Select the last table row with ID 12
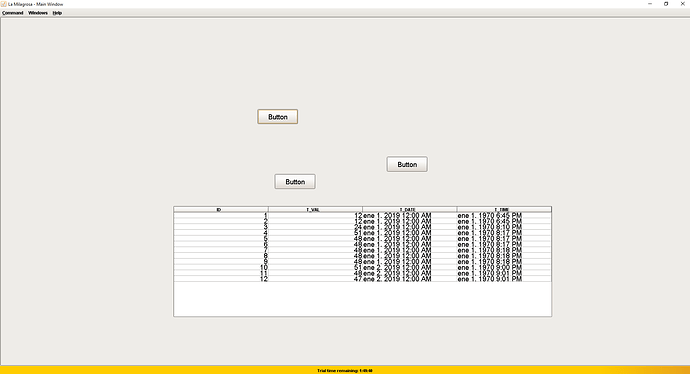690x374 pixels. 363,279
